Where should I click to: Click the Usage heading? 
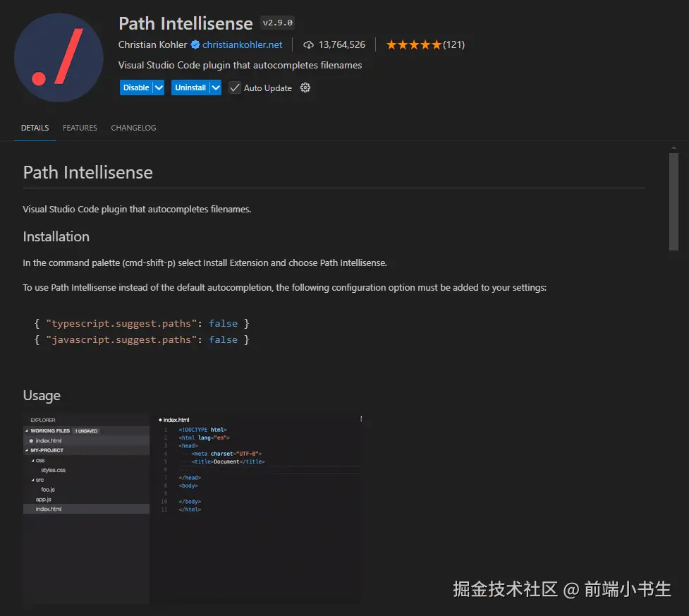tap(42, 395)
